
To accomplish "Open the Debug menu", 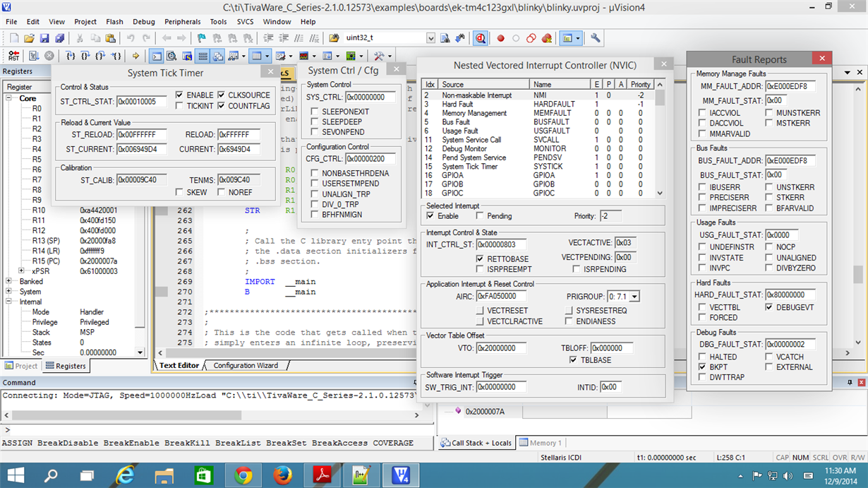I will [143, 22].
